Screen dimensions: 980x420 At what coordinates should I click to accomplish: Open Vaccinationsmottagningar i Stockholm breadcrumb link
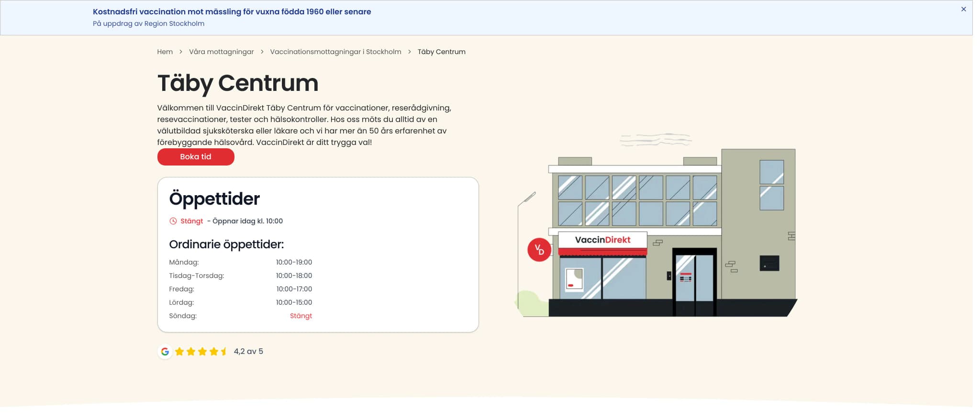click(x=335, y=52)
